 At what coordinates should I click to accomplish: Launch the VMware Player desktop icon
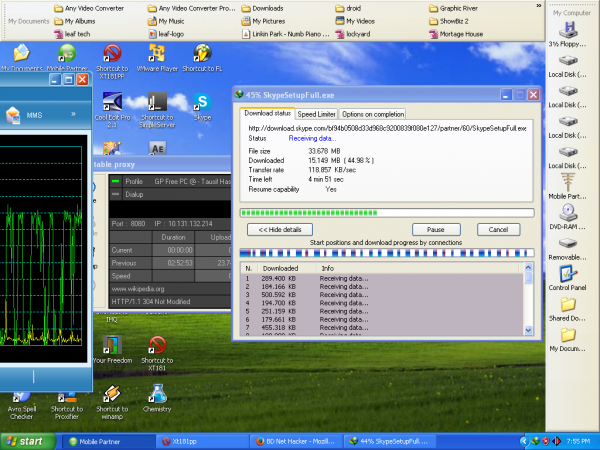pyautogui.click(x=157, y=53)
